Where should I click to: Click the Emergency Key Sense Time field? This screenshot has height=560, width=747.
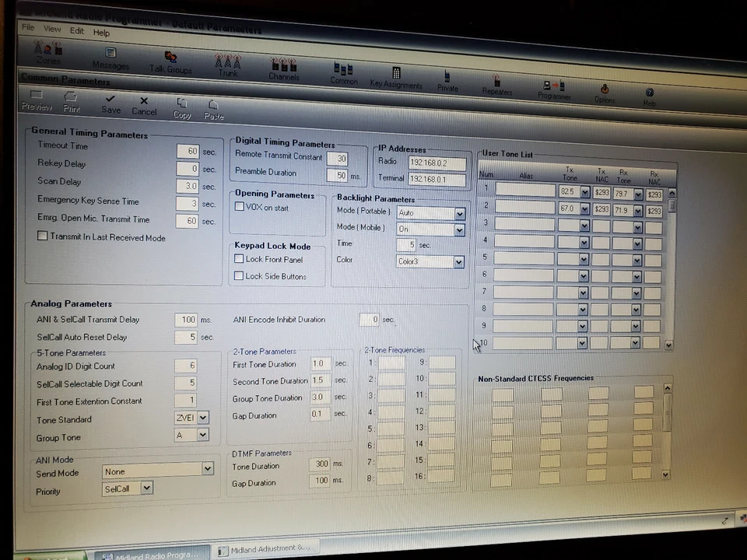tap(188, 203)
